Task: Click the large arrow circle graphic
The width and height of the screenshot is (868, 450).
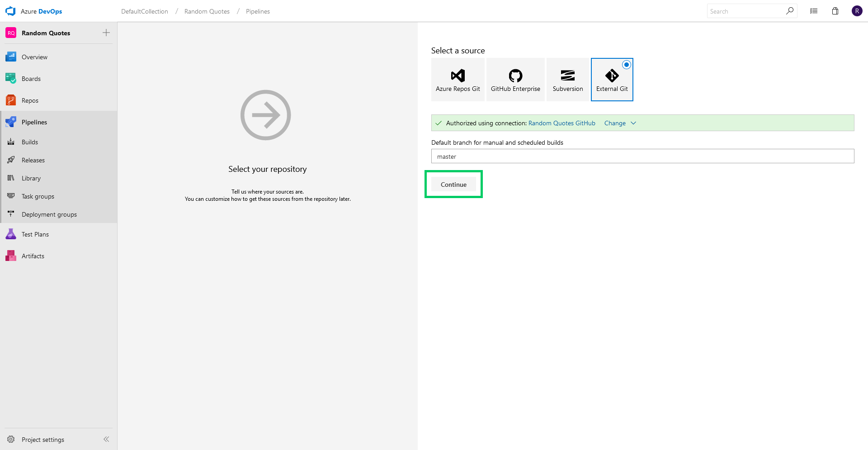Action: pos(266,115)
